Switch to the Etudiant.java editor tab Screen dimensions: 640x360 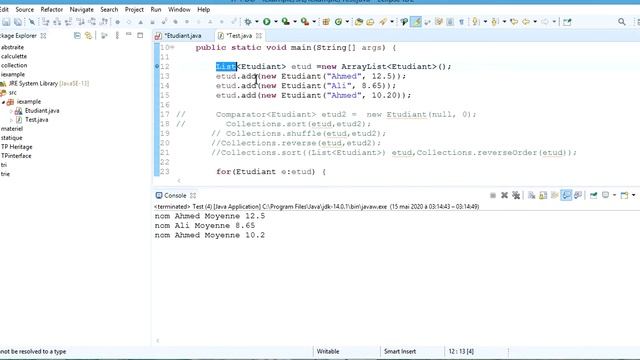coord(182,36)
